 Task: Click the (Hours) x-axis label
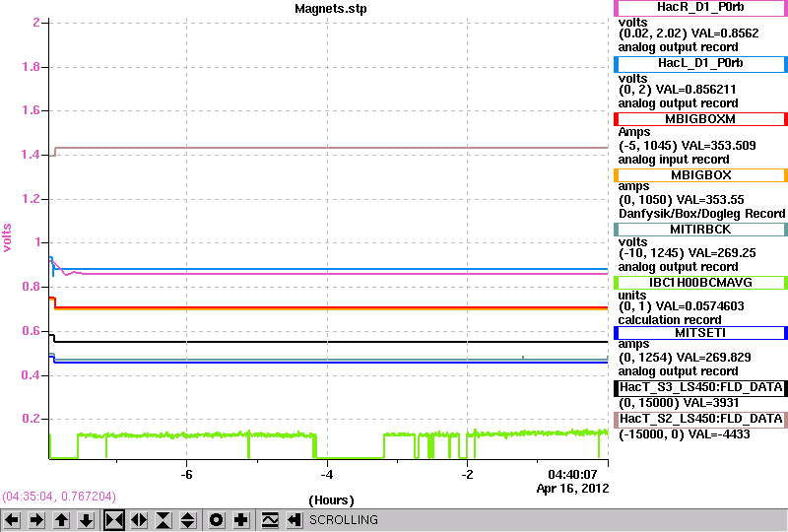coord(331,500)
